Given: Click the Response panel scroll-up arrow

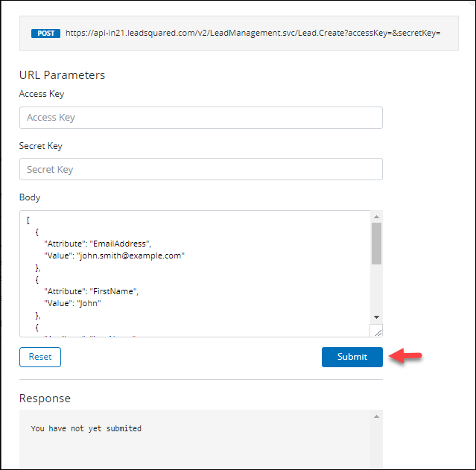Looking at the screenshot, I should [376, 416].
